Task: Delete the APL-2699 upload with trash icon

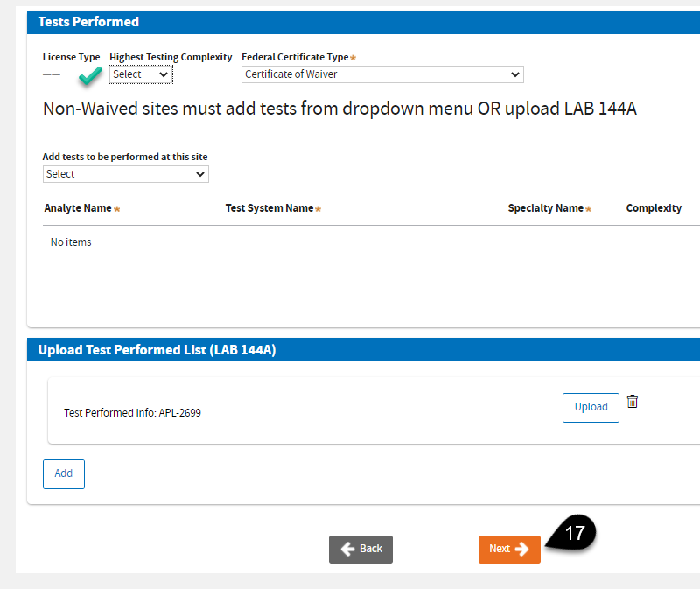Action: pos(633,402)
